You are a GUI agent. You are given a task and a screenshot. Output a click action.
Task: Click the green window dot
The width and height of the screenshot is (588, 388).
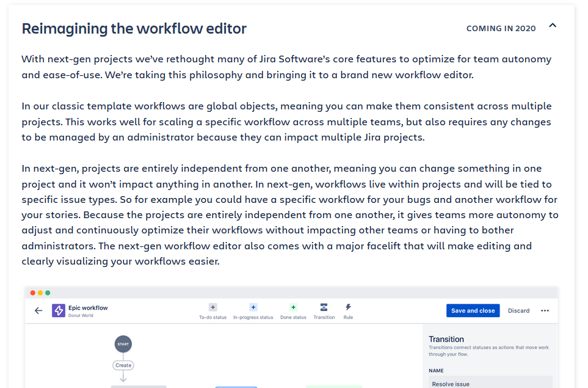(48, 293)
